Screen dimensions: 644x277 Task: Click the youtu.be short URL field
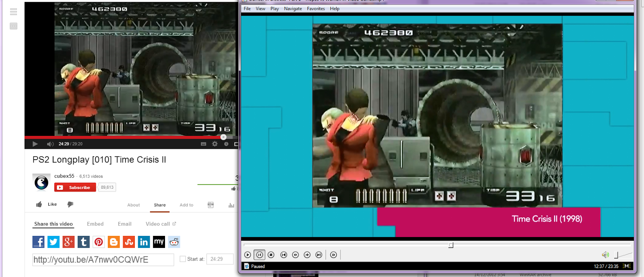tap(103, 260)
